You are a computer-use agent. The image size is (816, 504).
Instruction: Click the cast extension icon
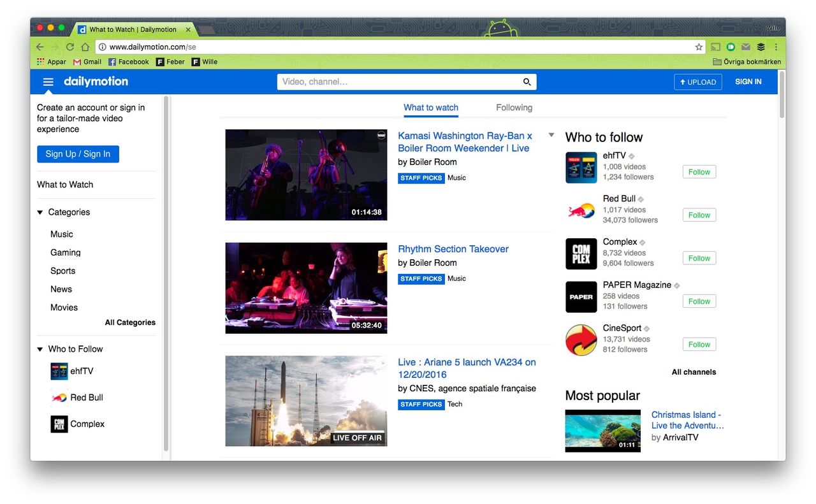pos(716,47)
